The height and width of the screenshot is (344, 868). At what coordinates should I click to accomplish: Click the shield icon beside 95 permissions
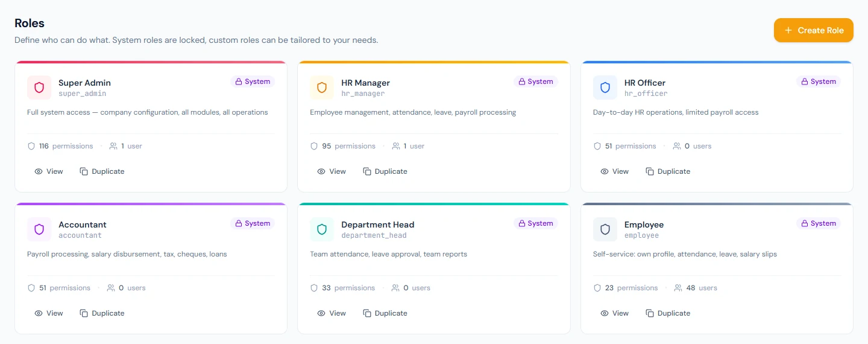click(x=314, y=146)
